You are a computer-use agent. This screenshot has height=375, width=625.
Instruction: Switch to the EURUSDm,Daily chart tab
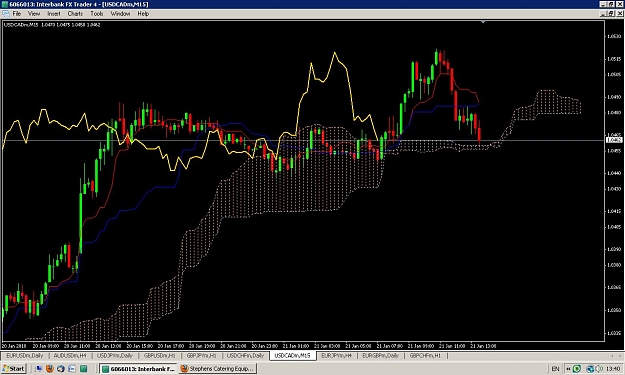click(x=25, y=355)
